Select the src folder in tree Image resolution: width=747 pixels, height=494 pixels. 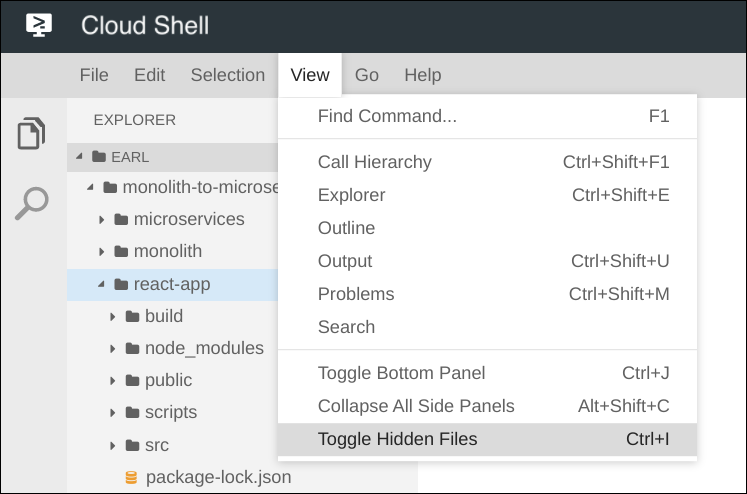pos(156,445)
